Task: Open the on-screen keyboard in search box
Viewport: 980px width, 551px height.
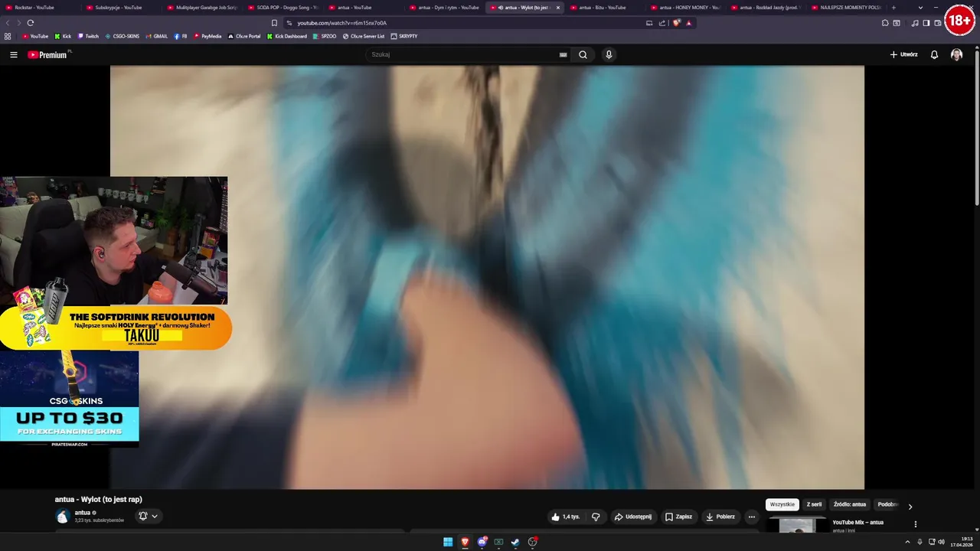Action: tap(563, 54)
